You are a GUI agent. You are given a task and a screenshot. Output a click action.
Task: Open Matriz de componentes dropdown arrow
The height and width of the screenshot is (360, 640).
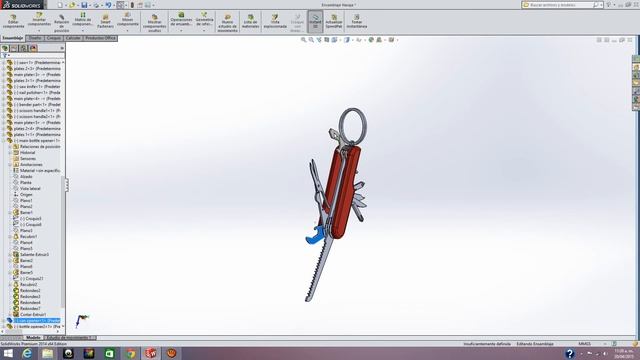[83, 31]
